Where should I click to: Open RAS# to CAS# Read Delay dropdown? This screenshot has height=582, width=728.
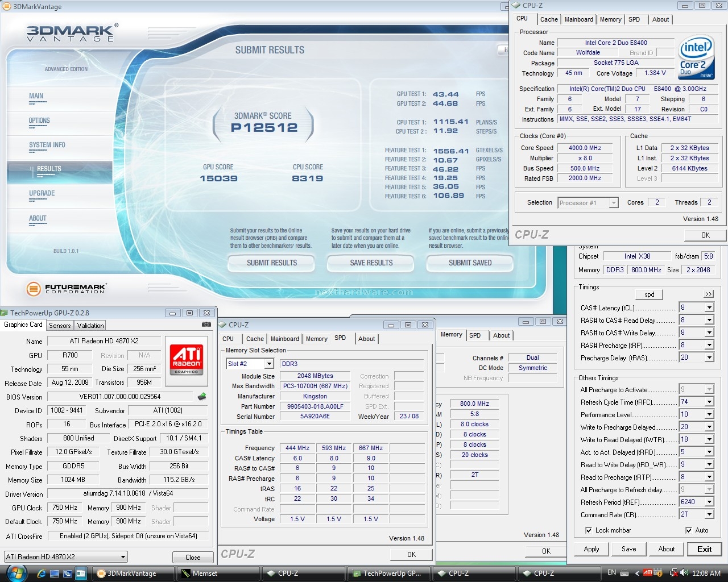click(x=709, y=320)
